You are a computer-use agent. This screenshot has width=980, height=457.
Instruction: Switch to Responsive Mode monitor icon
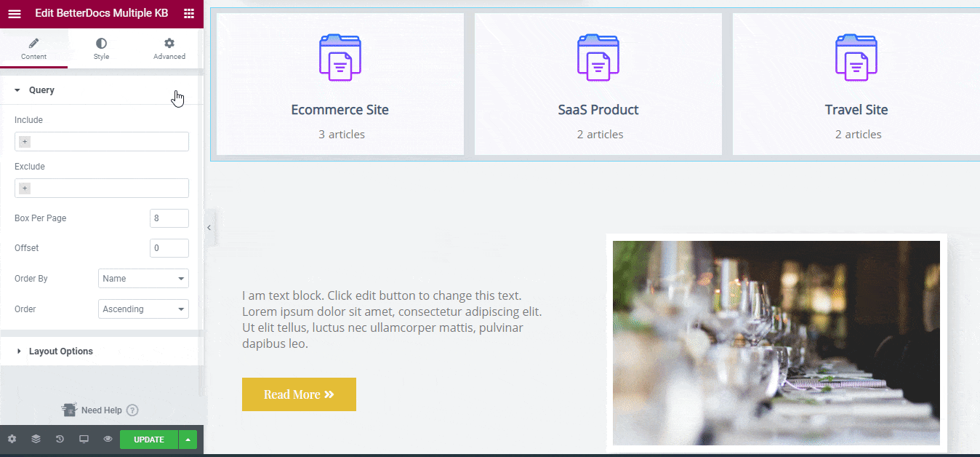tap(84, 440)
